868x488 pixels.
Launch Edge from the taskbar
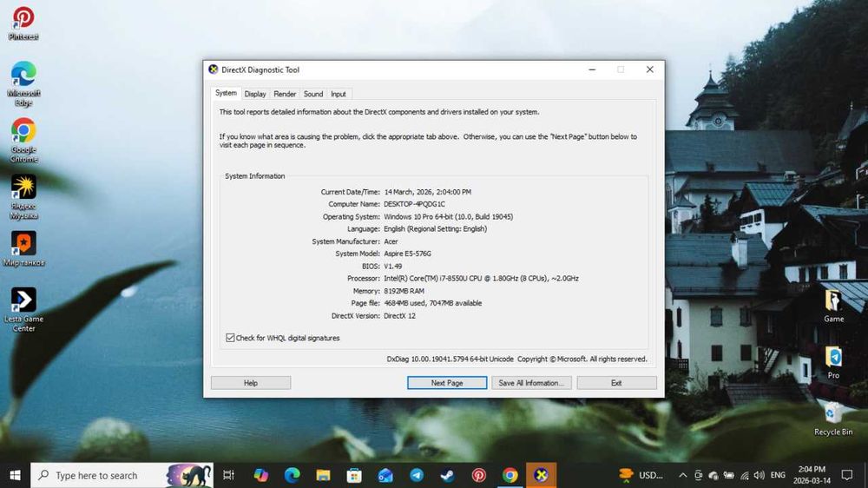pos(292,475)
